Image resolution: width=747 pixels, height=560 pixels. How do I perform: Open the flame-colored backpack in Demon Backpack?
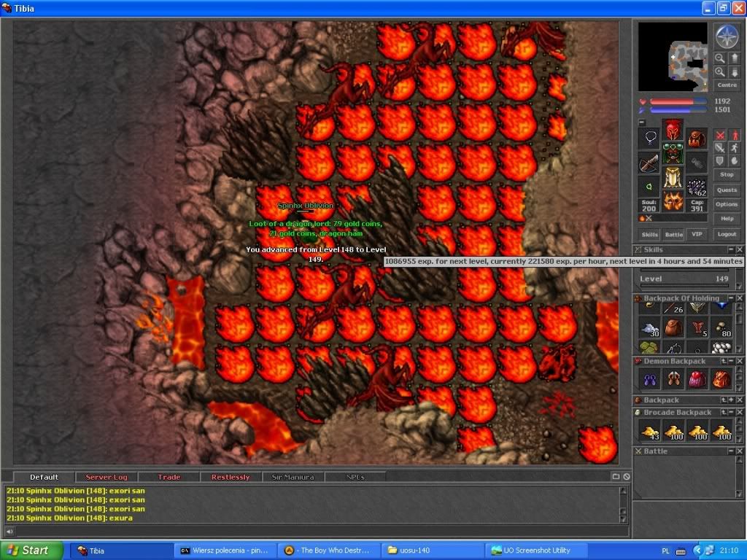pyautogui.click(x=721, y=379)
